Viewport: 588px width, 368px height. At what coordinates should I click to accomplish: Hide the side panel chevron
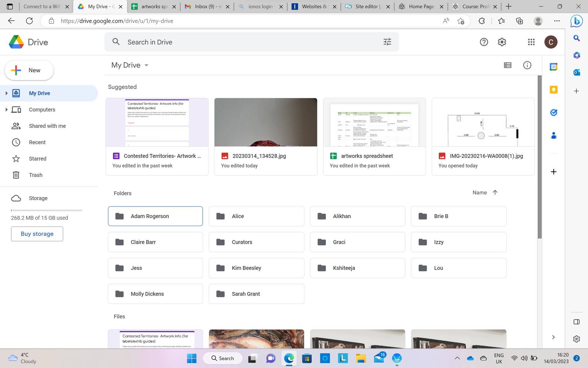point(553,337)
